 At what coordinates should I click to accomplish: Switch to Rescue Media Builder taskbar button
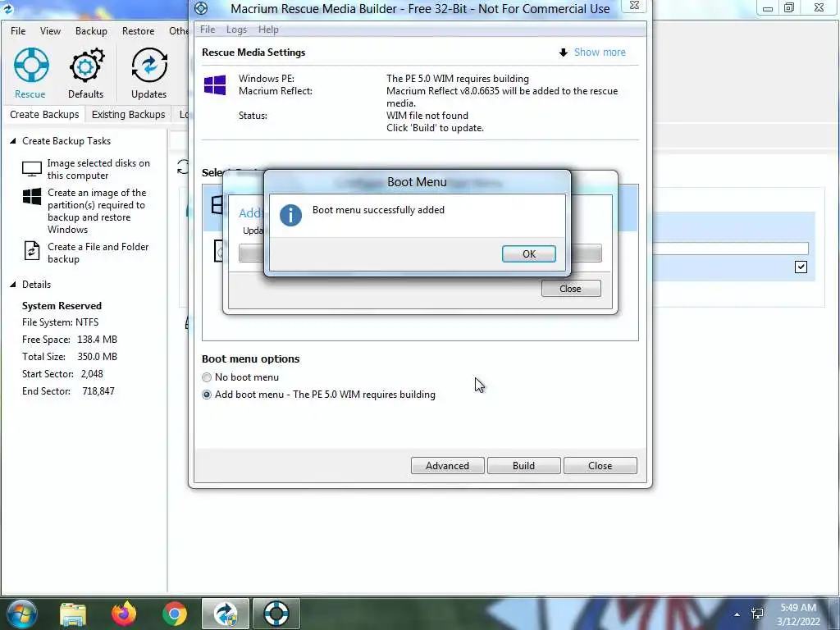tap(276, 614)
